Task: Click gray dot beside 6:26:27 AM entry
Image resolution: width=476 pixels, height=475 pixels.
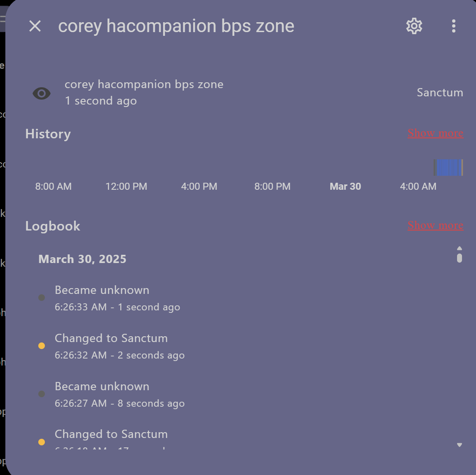Action: tap(42, 394)
